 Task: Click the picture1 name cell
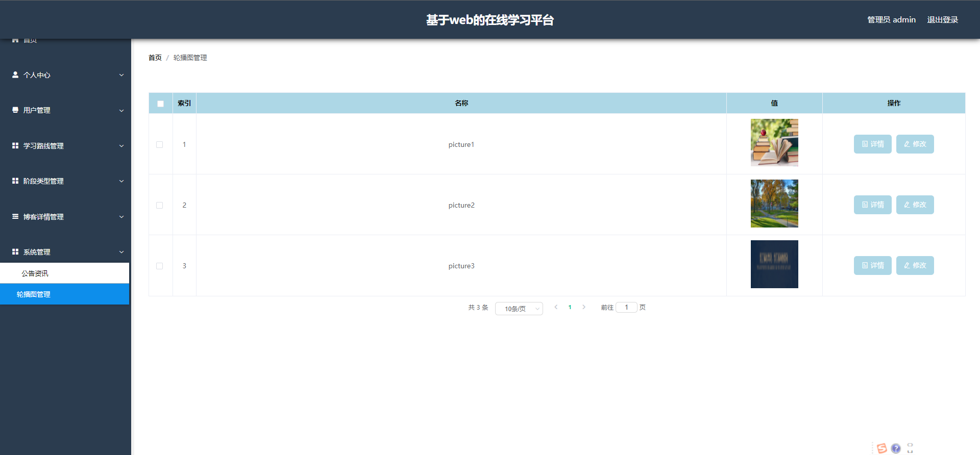[461, 144]
